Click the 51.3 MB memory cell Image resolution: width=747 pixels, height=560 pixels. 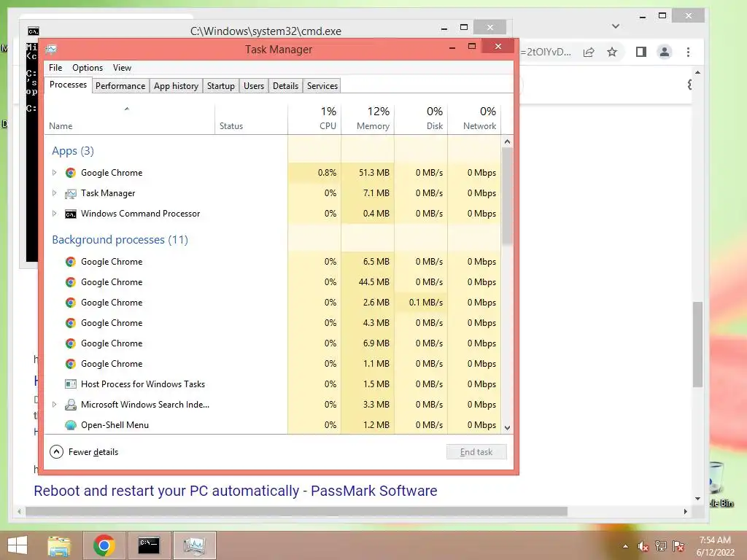[x=368, y=173]
